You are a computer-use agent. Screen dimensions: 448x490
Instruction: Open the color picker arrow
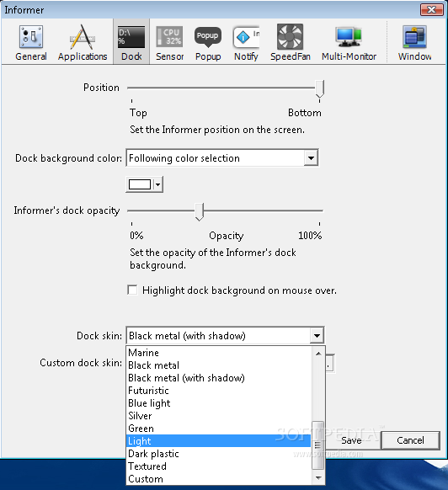click(x=158, y=184)
